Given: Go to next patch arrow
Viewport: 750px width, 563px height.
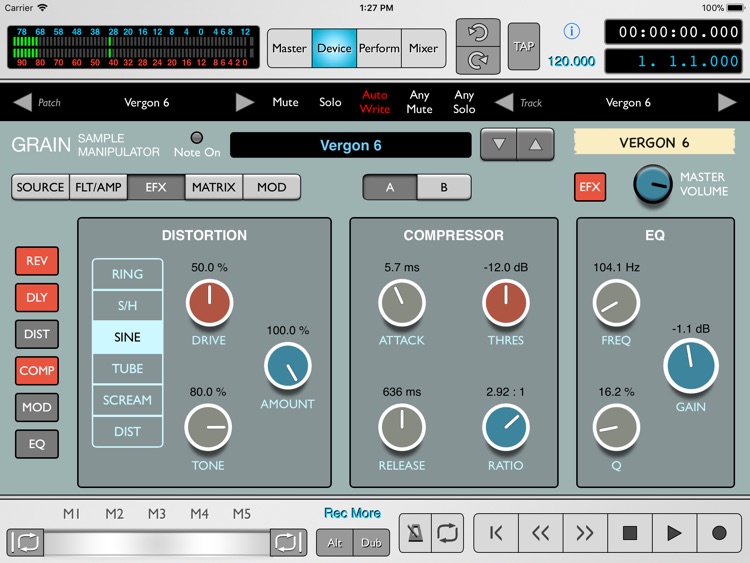Looking at the screenshot, I should click(x=244, y=102).
